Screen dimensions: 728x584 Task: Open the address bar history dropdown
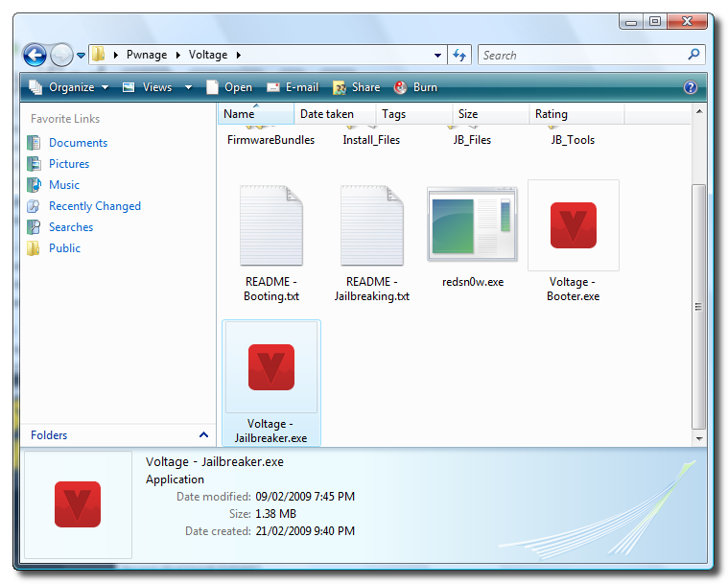click(438, 56)
